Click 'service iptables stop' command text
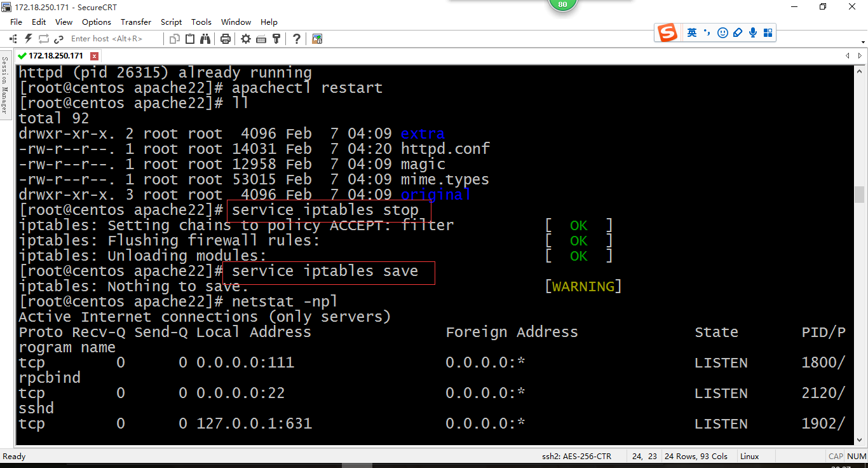This screenshot has width=868, height=468. [325, 210]
